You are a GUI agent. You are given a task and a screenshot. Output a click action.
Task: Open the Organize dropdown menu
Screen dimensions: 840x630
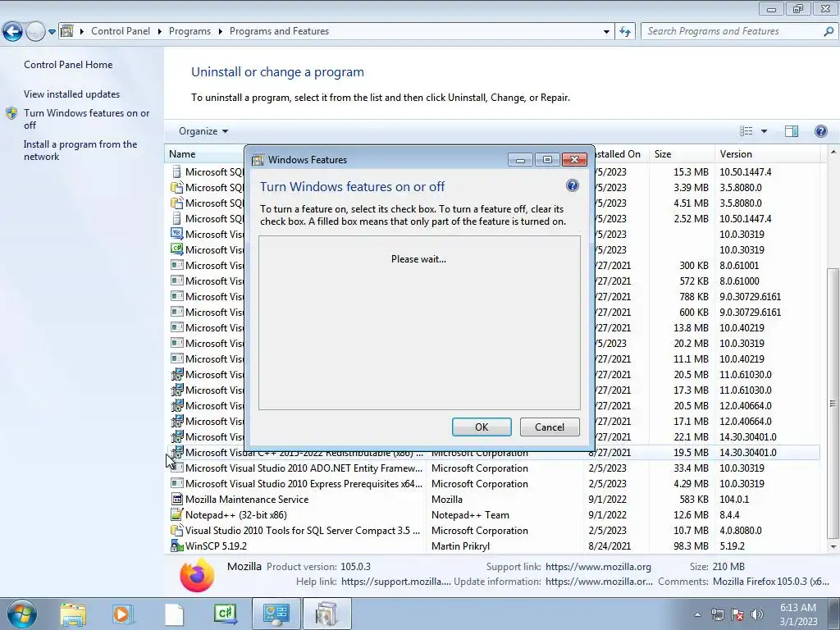tap(203, 131)
